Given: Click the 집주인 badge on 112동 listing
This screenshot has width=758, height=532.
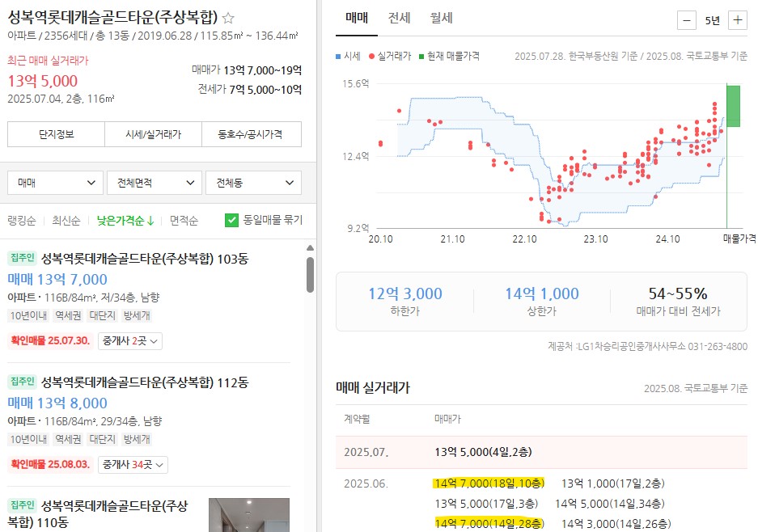Looking at the screenshot, I should coord(22,382).
